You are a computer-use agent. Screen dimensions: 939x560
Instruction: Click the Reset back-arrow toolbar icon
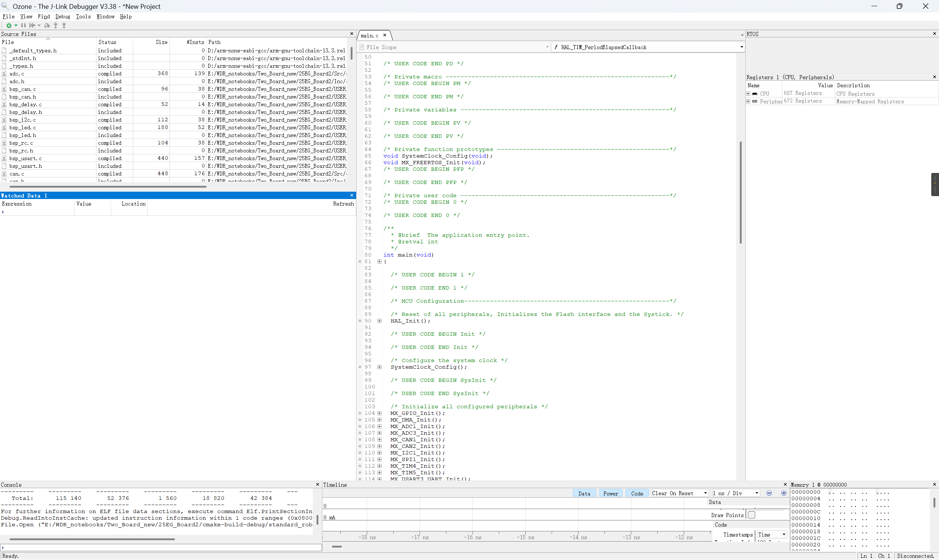(x=33, y=25)
